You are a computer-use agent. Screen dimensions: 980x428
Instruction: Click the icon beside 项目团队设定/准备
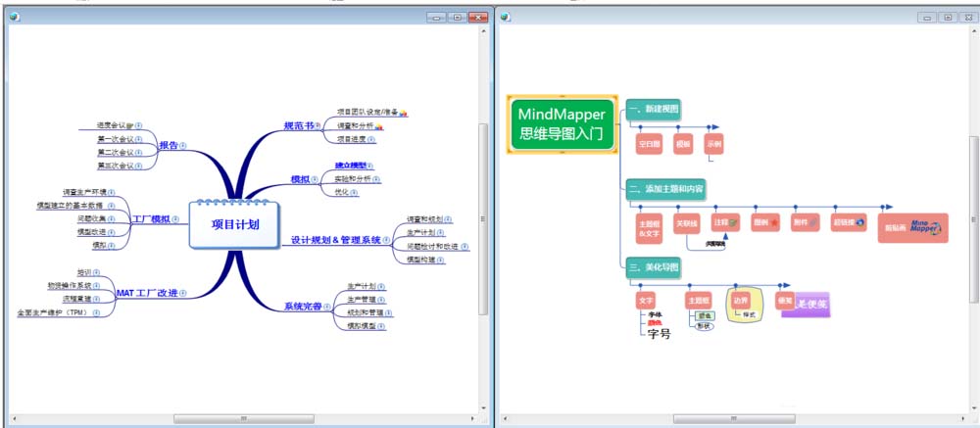405,113
